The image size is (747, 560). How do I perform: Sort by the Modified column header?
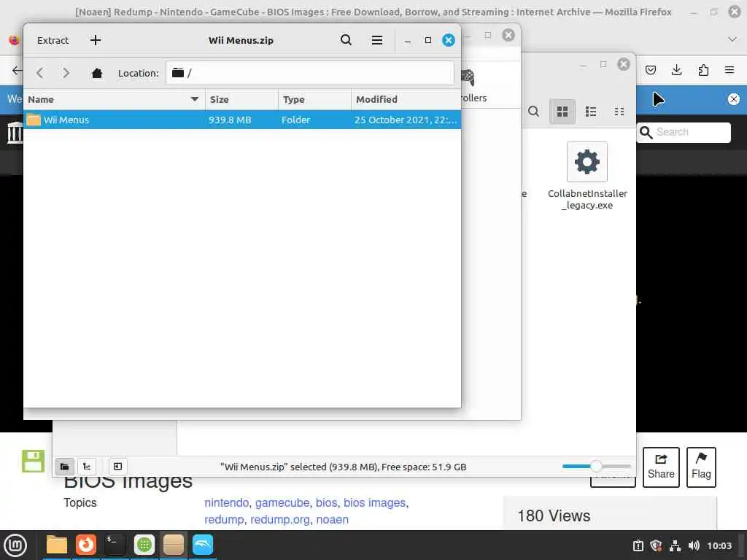coord(406,99)
